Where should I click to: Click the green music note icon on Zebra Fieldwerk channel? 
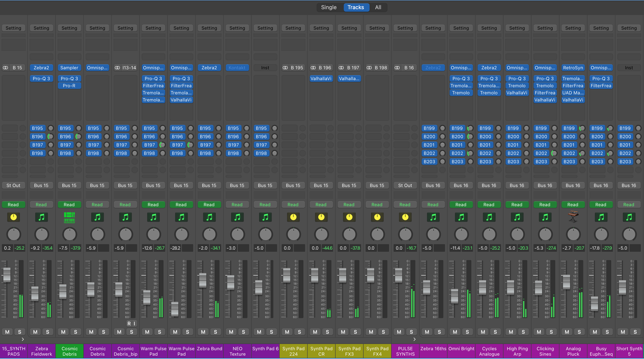coord(41,217)
